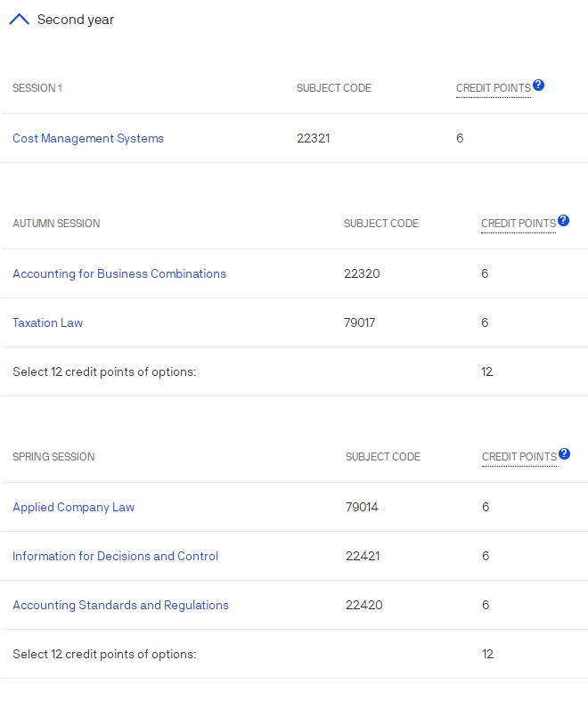Image resolution: width=588 pixels, height=701 pixels.
Task: Click CREDIT POINTS label in Spring Session header
Action: coord(519,457)
